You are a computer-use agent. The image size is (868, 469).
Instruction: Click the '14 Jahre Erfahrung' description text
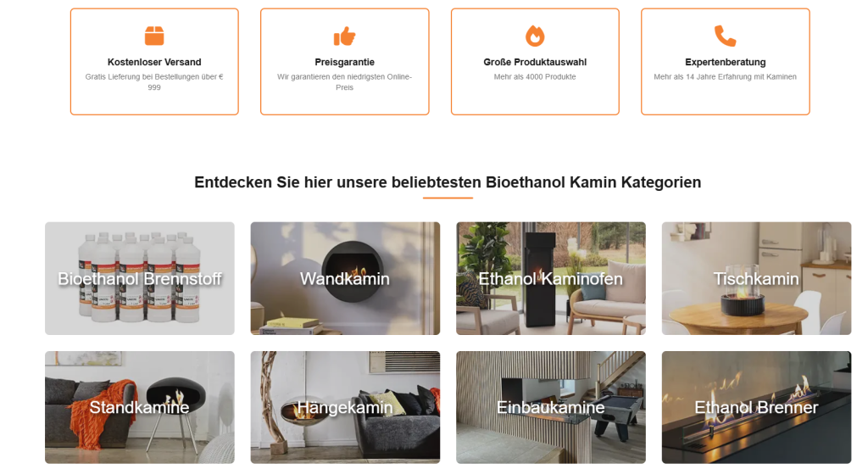(726, 77)
